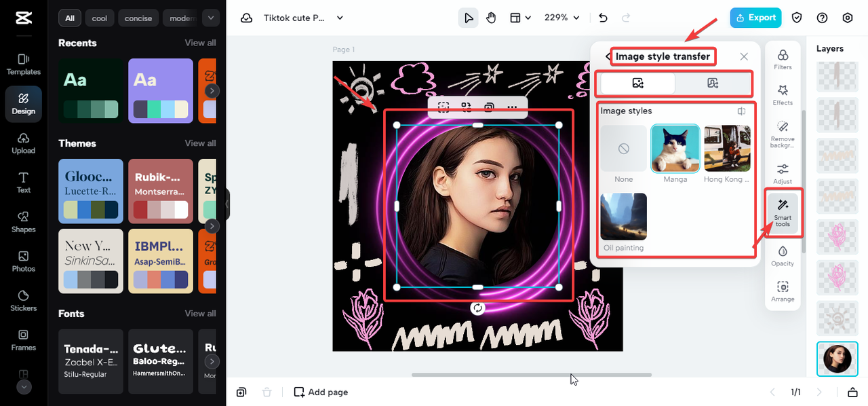Image resolution: width=868 pixels, height=406 pixels.
Task: Click the Export button
Action: click(x=755, y=18)
